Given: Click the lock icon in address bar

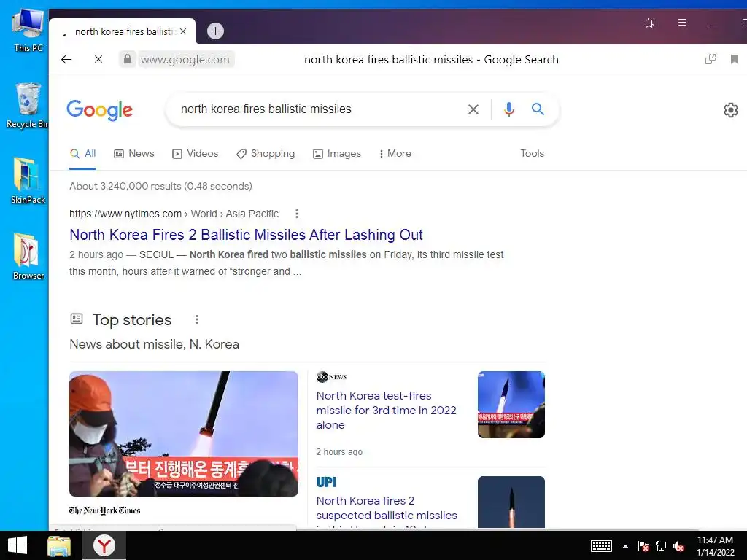Looking at the screenshot, I should pos(127,59).
